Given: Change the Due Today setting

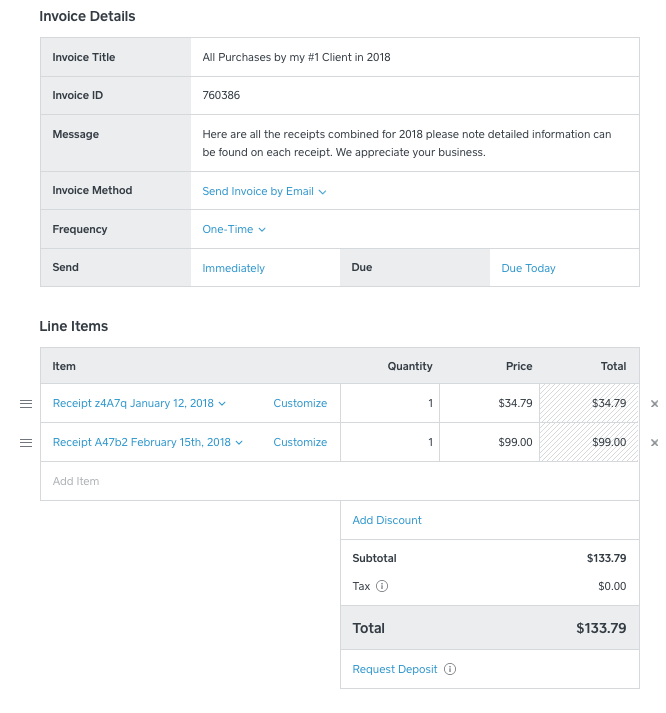Looking at the screenshot, I should click(x=528, y=268).
